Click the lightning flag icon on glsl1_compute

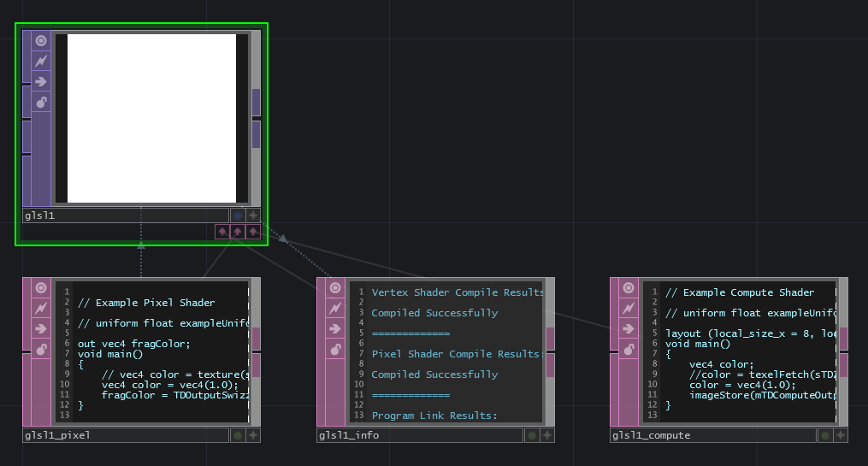(x=629, y=309)
